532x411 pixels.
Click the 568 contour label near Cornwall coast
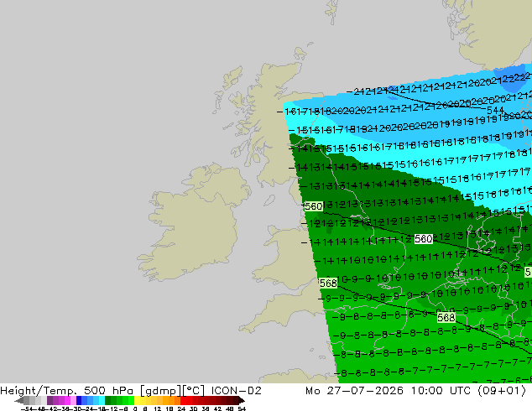pos(328,283)
